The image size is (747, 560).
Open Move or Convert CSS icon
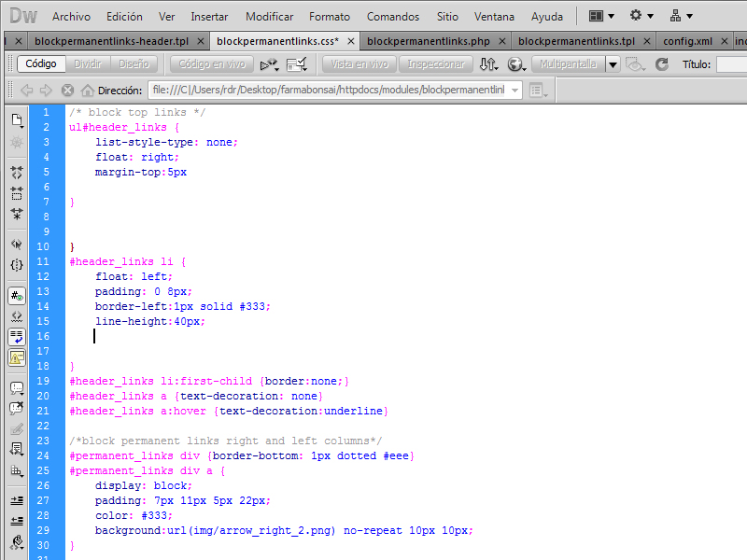click(17, 470)
